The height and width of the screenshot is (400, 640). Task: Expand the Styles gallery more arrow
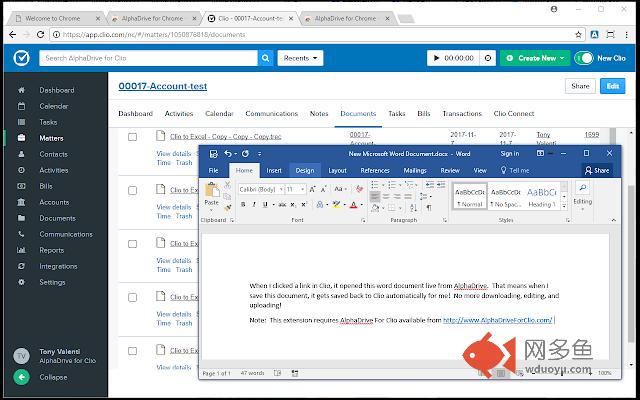pos(564,206)
